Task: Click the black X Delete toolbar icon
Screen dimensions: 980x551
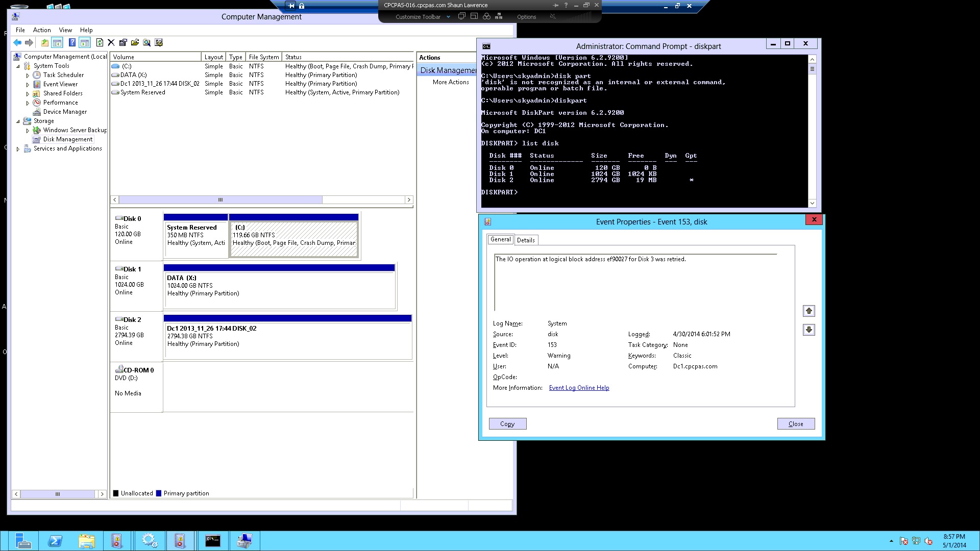Action: click(111, 43)
